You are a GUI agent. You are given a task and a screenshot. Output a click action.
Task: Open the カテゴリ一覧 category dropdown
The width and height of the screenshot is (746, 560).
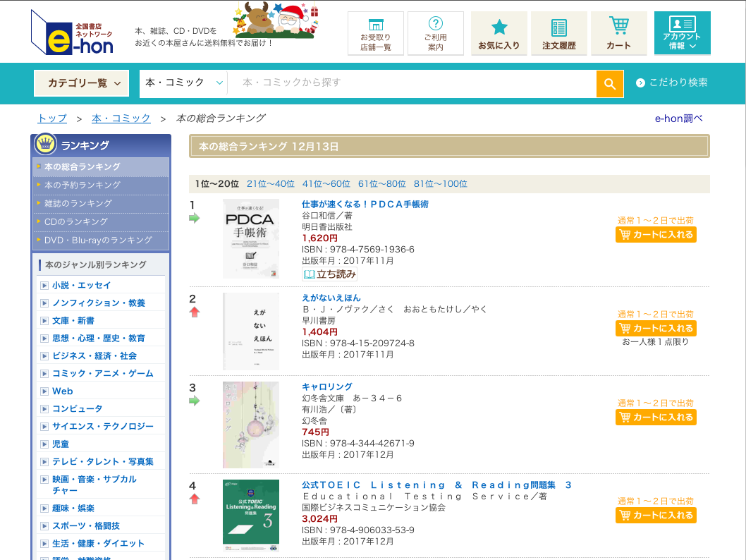pyautogui.click(x=82, y=83)
